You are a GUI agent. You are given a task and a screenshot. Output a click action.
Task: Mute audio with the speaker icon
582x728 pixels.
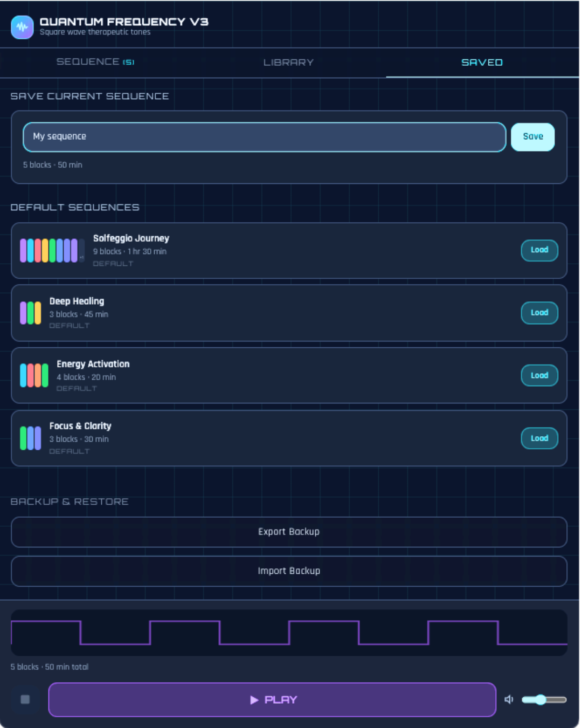(508, 699)
